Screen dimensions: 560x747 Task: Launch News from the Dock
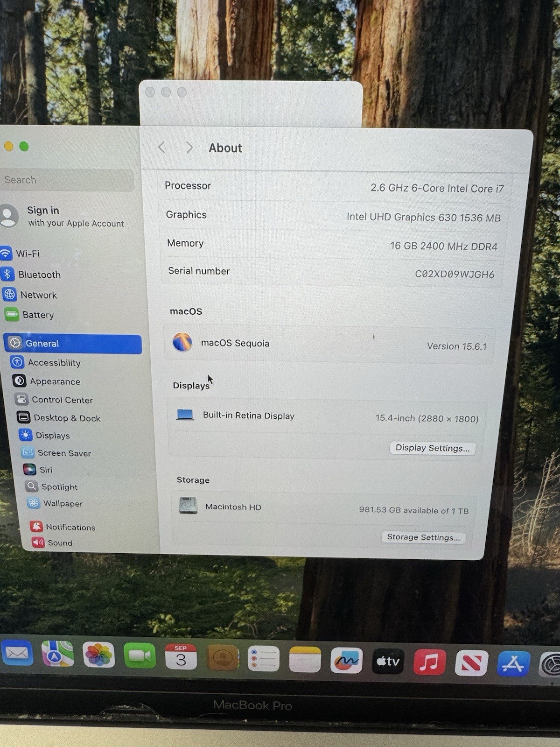(x=471, y=663)
